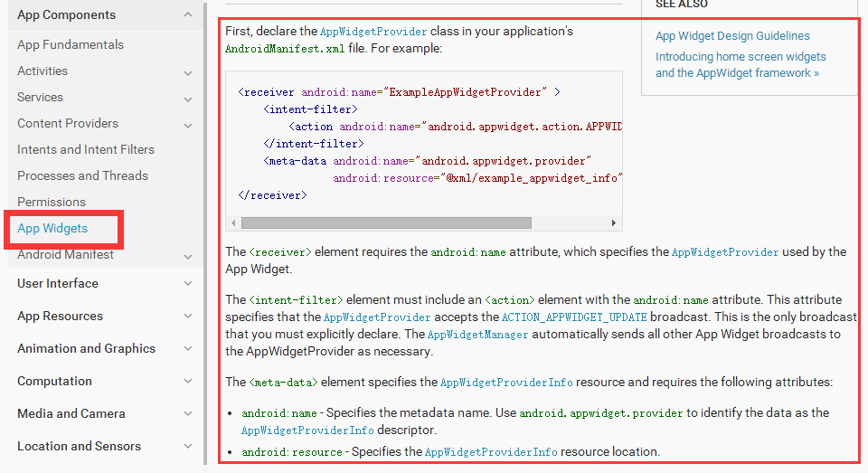This screenshot has width=868, height=473.
Task: Expand Location and Sensors section chevron
Action: (x=188, y=446)
